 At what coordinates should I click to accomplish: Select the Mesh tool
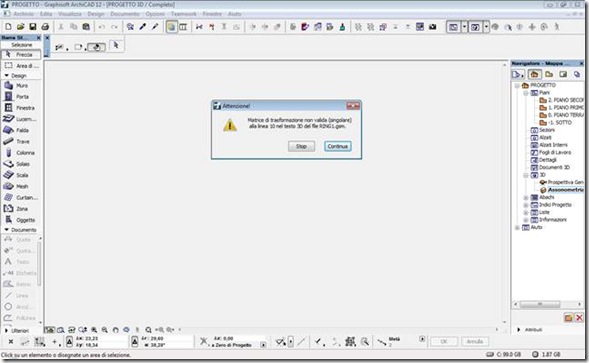21,186
